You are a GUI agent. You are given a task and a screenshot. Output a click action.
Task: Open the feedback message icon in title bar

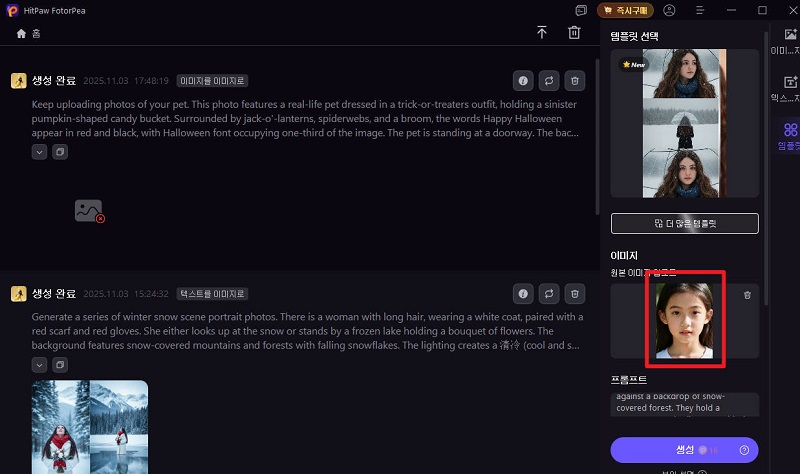(582, 10)
